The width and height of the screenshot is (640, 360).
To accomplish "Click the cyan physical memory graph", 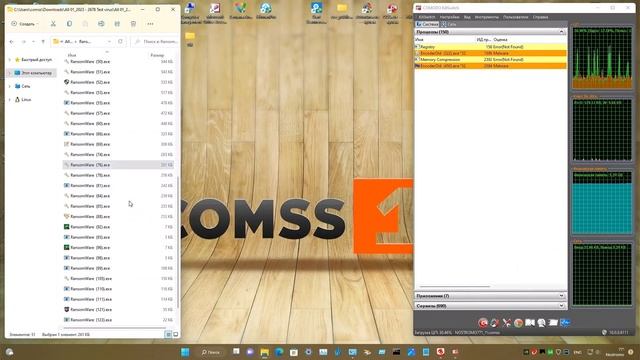I will pyautogui.click(x=602, y=203).
